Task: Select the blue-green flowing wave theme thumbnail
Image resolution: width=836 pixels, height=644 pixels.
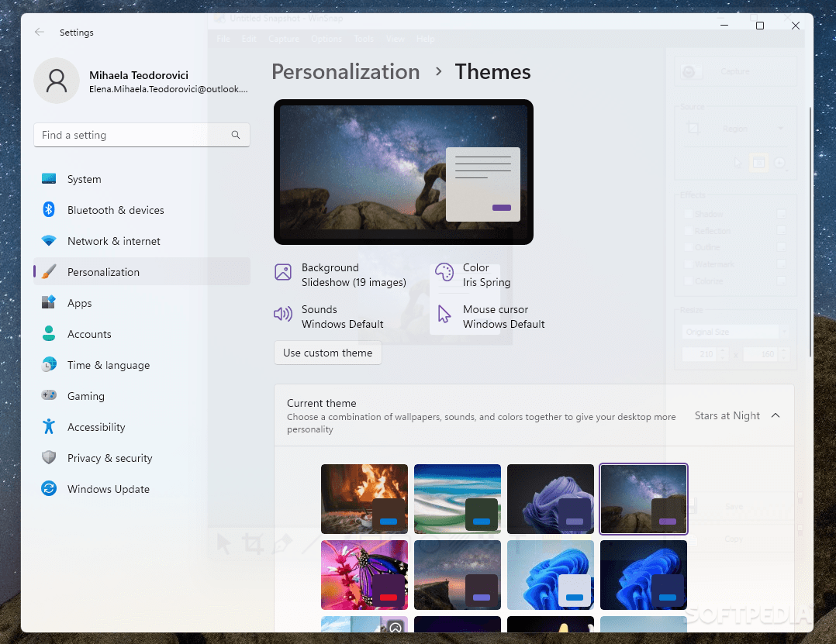Action: (x=458, y=499)
